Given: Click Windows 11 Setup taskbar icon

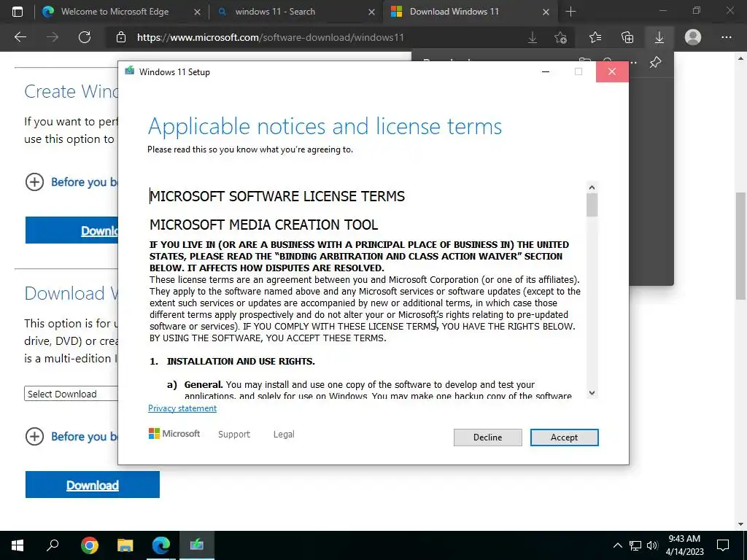Looking at the screenshot, I should click(x=197, y=545).
